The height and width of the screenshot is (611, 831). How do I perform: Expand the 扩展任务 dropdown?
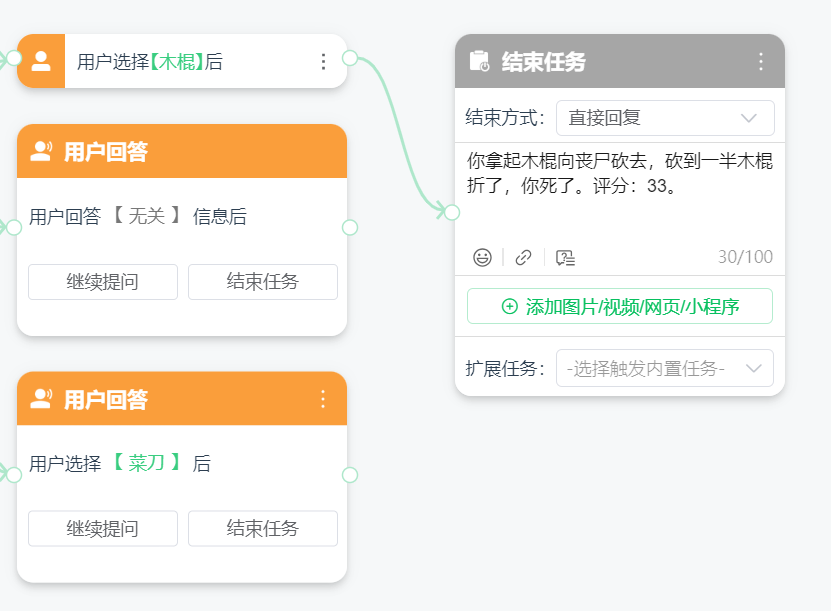point(665,368)
